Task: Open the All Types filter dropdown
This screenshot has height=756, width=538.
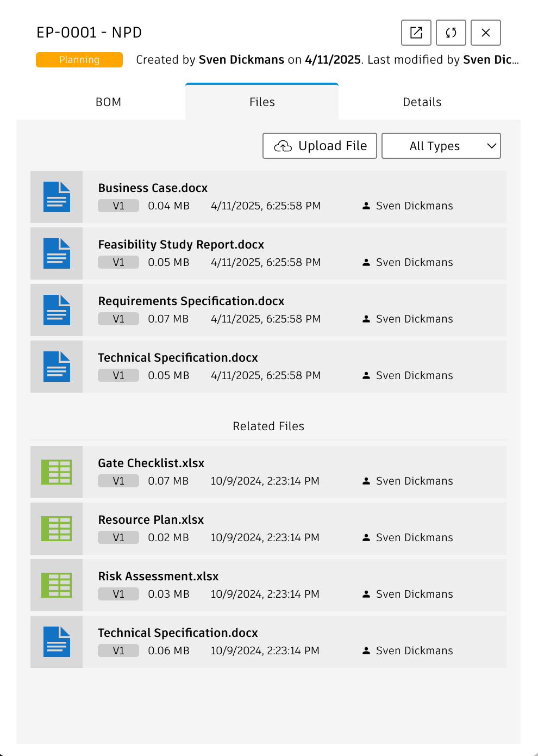Action: pos(441,146)
